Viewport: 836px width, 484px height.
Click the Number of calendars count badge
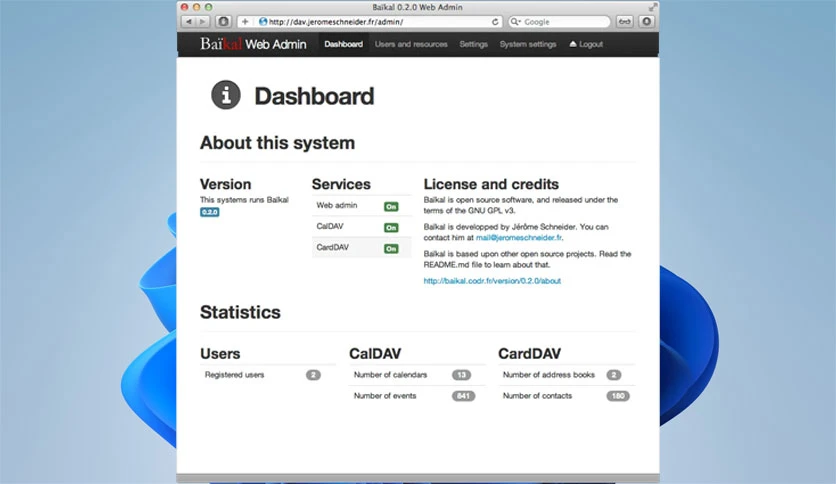(x=462, y=375)
